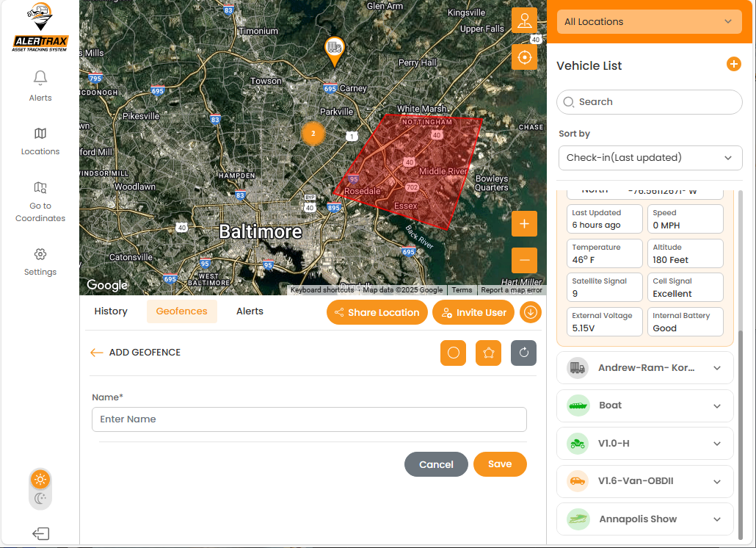Focus the geofence Enter Name field
Viewport: 756px width, 548px height.
tap(309, 419)
